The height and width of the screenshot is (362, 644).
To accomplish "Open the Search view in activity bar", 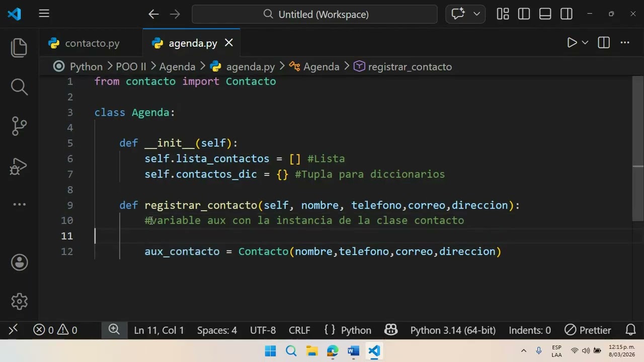I will click(x=19, y=86).
